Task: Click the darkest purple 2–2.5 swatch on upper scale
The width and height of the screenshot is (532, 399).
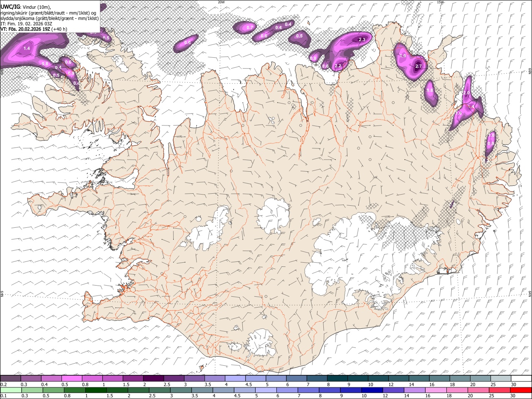Action: point(153,379)
